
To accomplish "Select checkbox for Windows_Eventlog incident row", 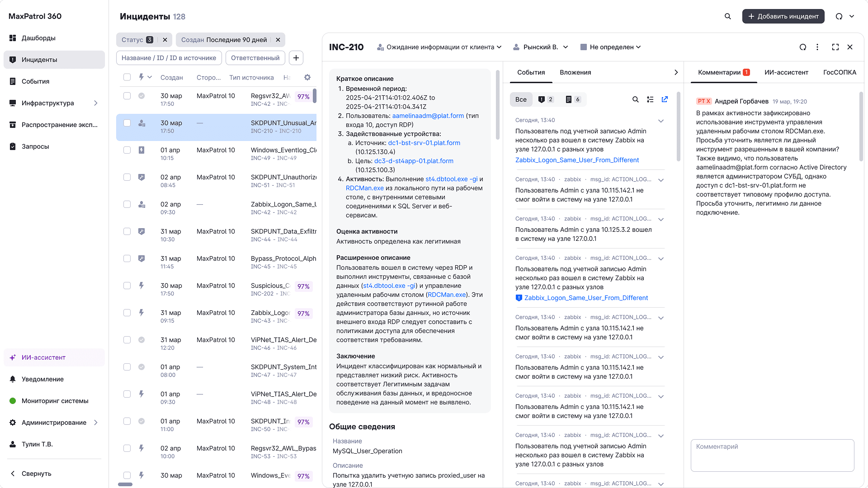I will pos(127,150).
